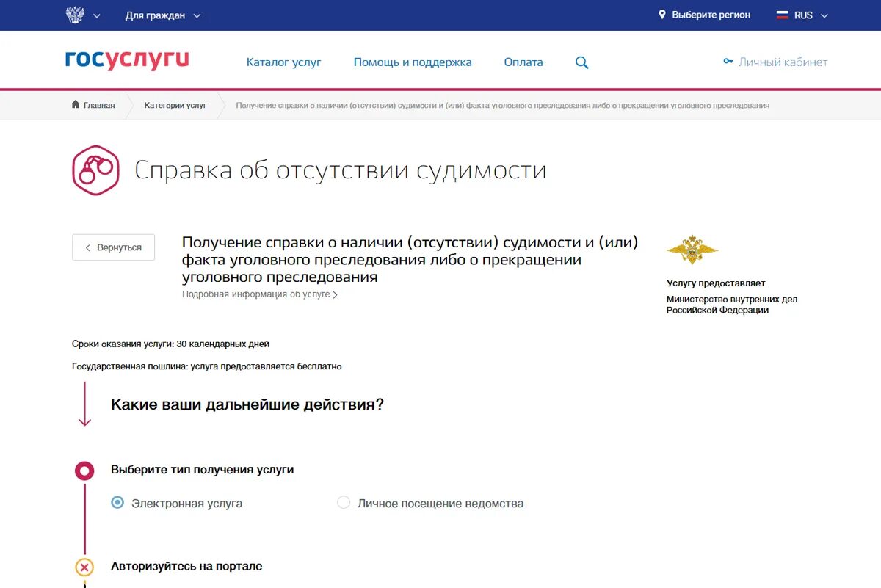Image resolution: width=881 pixels, height=588 pixels.
Task: Click the MVD eagle emblem icon
Action: click(692, 250)
